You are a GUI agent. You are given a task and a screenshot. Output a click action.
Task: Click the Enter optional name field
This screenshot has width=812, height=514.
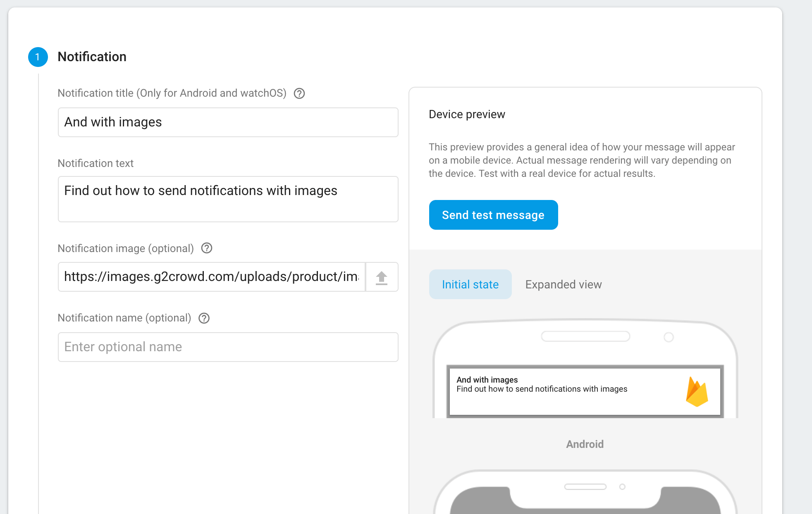point(228,347)
